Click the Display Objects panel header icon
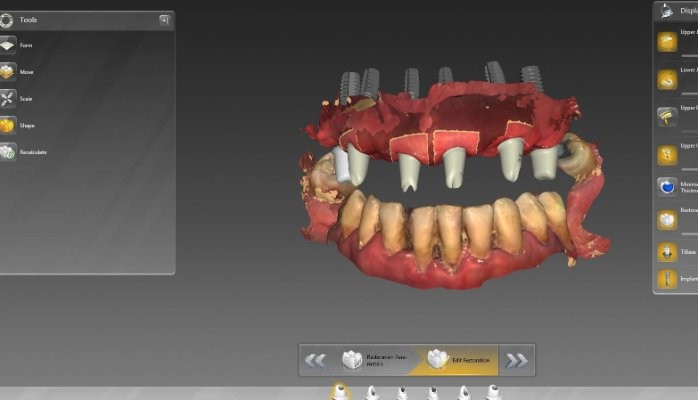This screenshot has width=698, height=400. 665,11
